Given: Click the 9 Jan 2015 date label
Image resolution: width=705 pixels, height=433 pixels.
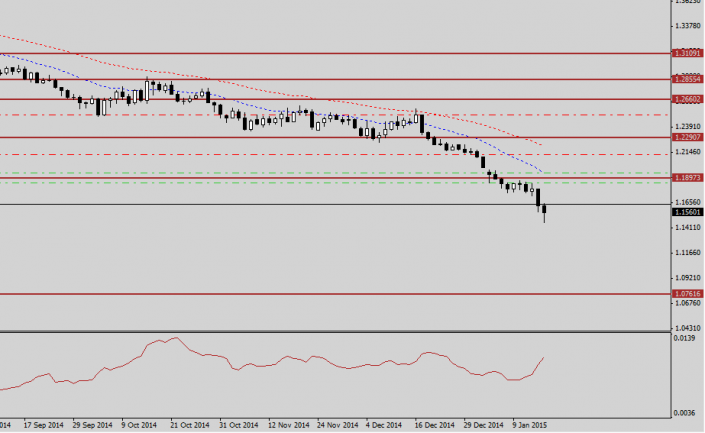Looking at the screenshot, I should (x=529, y=424).
